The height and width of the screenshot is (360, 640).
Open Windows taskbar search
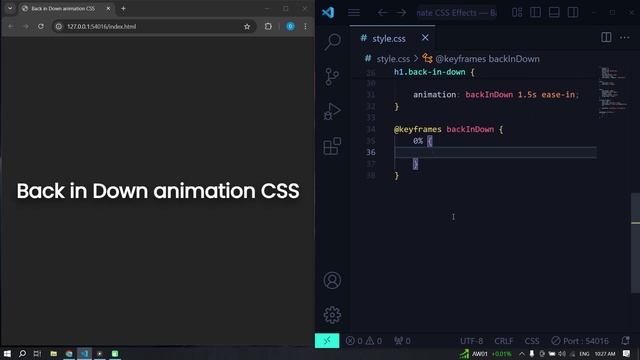coord(22,353)
